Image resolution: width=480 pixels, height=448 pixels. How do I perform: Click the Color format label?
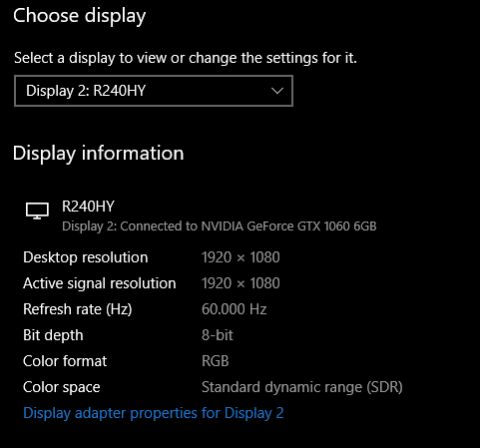[65, 361]
